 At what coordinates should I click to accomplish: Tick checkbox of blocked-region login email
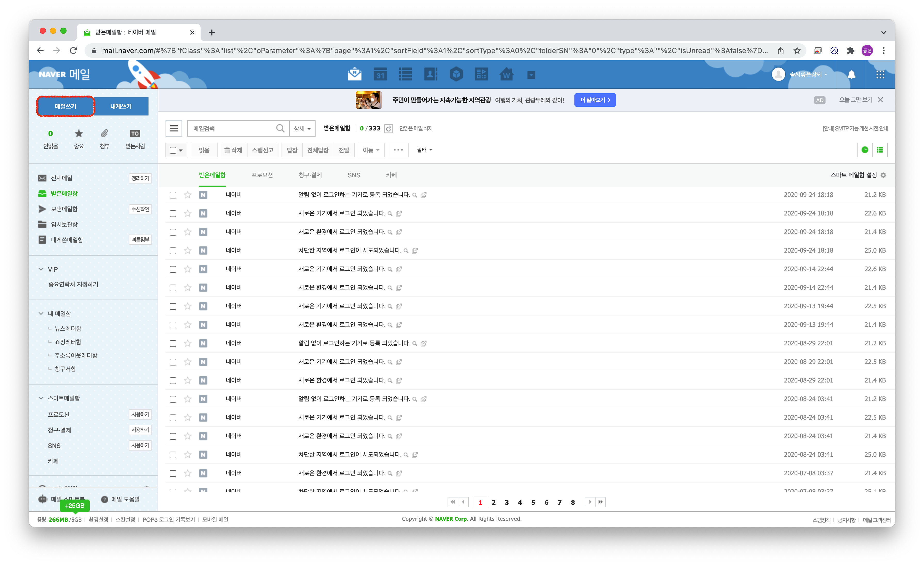coord(173,251)
